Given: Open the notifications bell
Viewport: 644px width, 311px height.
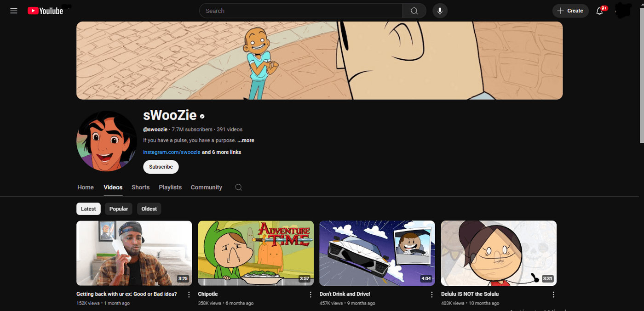Looking at the screenshot, I should [600, 11].
